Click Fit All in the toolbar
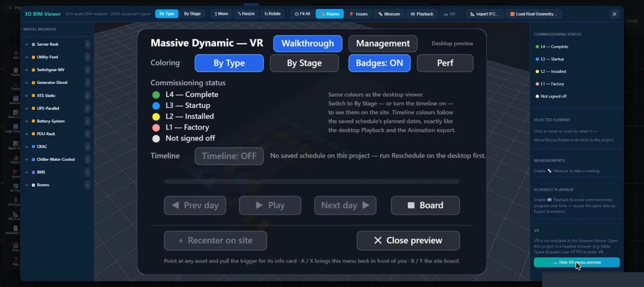This screenshot has width=644, height=287. point(302,14)
